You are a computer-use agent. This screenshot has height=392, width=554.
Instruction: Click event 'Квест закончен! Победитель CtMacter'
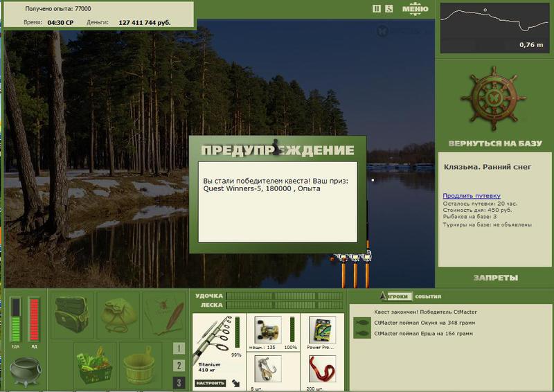425,312
